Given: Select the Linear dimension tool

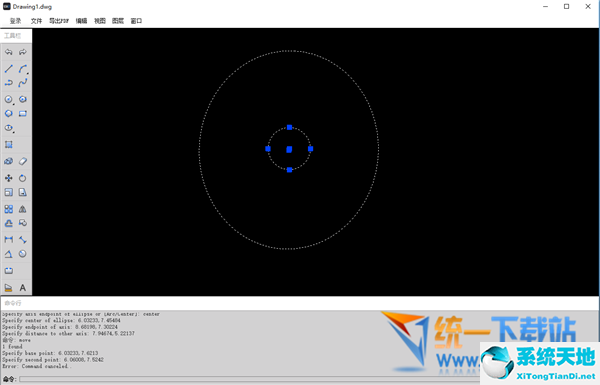Looking at the screenshot, I should tap(8, 240).
